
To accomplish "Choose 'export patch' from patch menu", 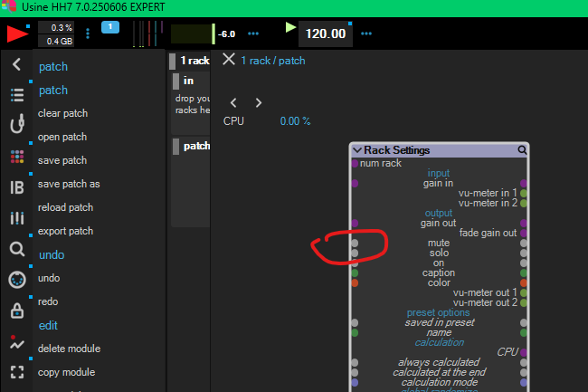I will (x=65, y=231).
